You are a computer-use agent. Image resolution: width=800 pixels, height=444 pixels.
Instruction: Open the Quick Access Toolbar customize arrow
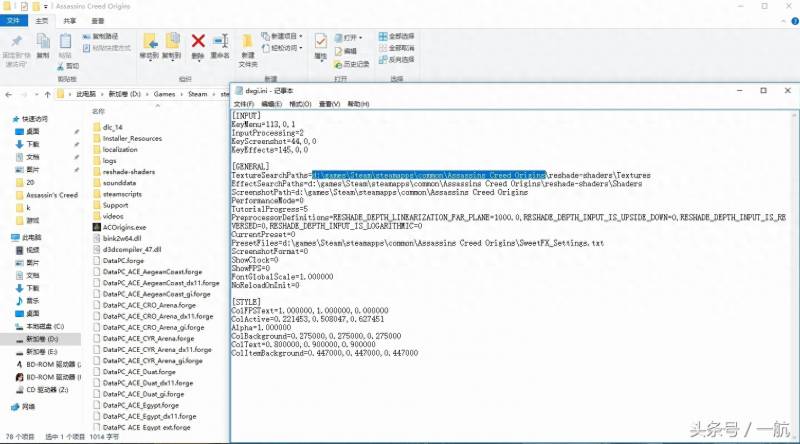click(x=46, y=7)
